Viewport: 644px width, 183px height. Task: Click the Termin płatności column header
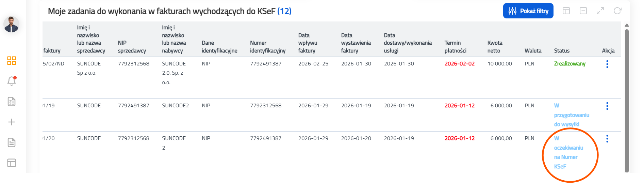(455, 47)
